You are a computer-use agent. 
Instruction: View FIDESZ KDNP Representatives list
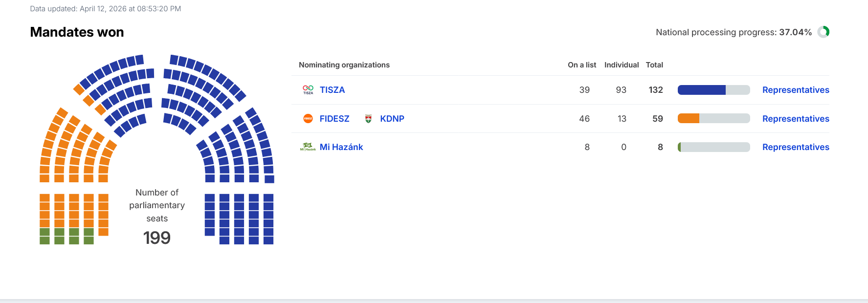click(796, 119)
